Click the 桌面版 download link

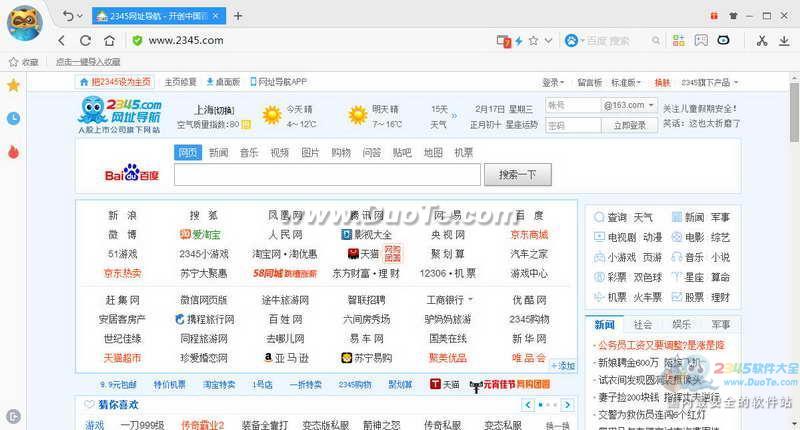pos(223,82)
